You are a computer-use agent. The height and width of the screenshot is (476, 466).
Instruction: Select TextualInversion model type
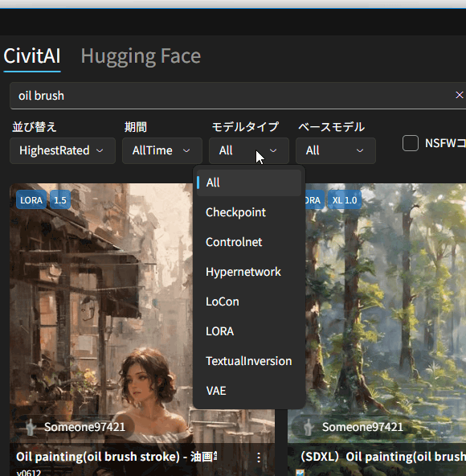click(x=249, y=361)
